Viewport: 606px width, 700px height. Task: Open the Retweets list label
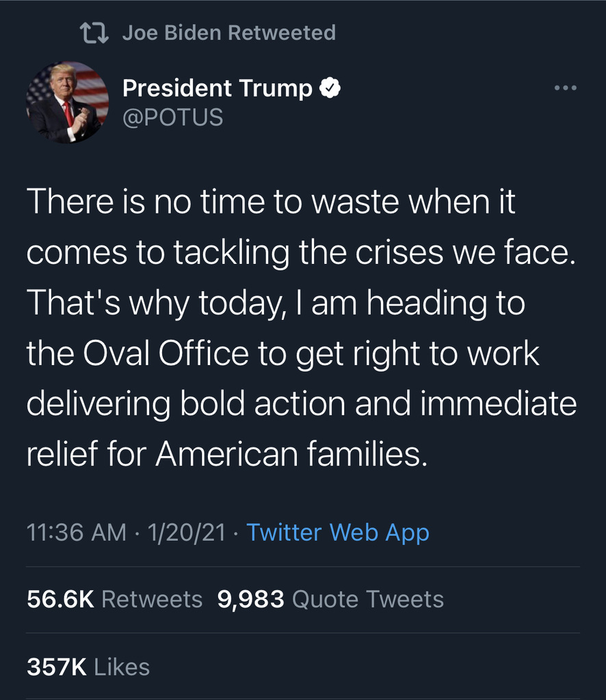tap(152, 600)
